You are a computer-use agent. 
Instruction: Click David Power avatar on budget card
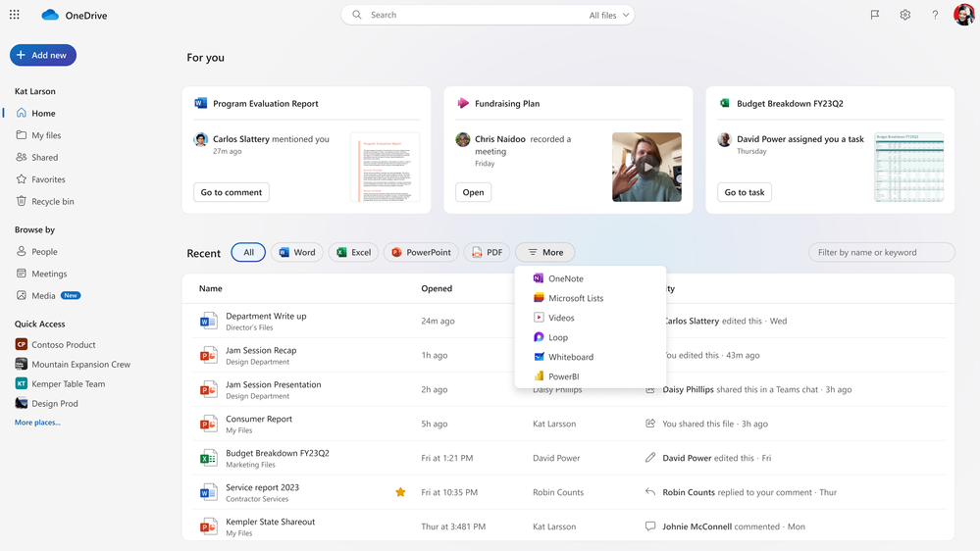[724, 139]
